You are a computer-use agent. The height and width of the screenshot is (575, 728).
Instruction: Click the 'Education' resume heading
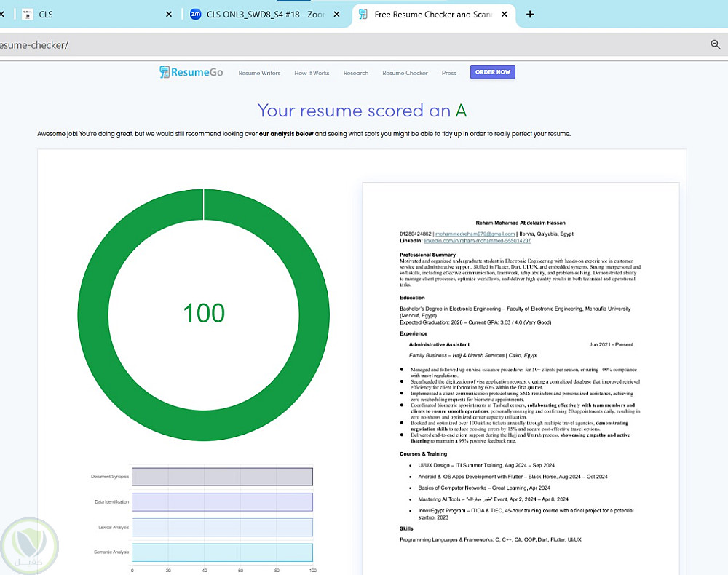(x=412, y=298)
